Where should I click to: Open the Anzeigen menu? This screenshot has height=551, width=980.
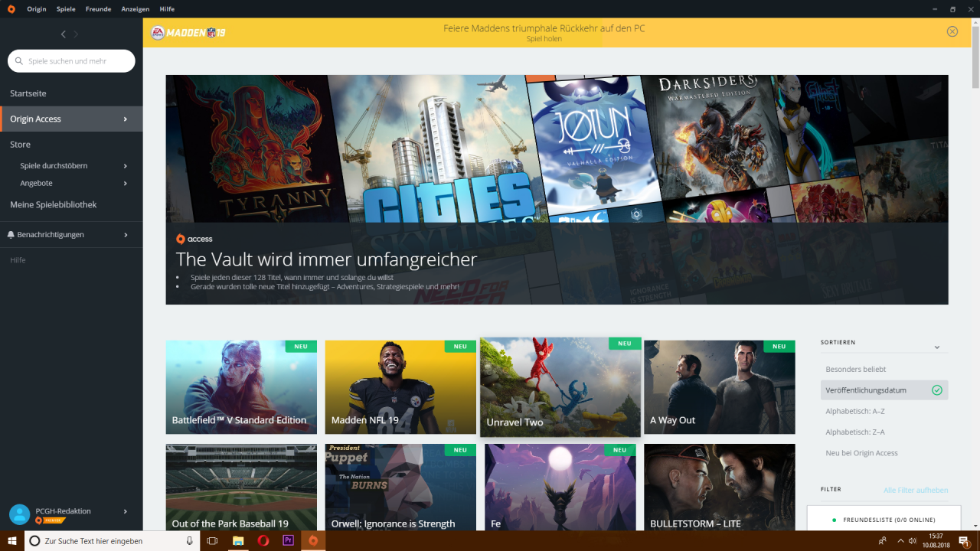click(x=136, y=9)
